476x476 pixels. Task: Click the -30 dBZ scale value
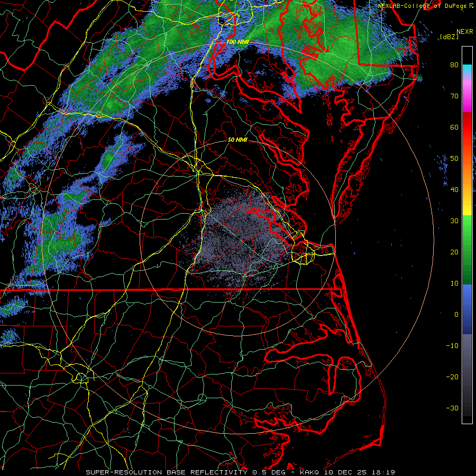[452, 408]
